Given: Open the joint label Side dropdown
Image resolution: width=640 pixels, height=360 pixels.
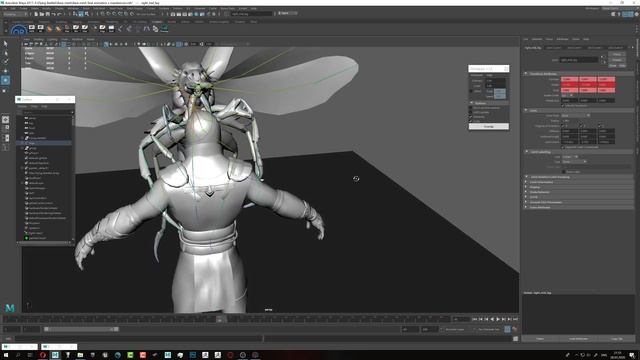Looking at the screenshot, I should tap(570, 157).
